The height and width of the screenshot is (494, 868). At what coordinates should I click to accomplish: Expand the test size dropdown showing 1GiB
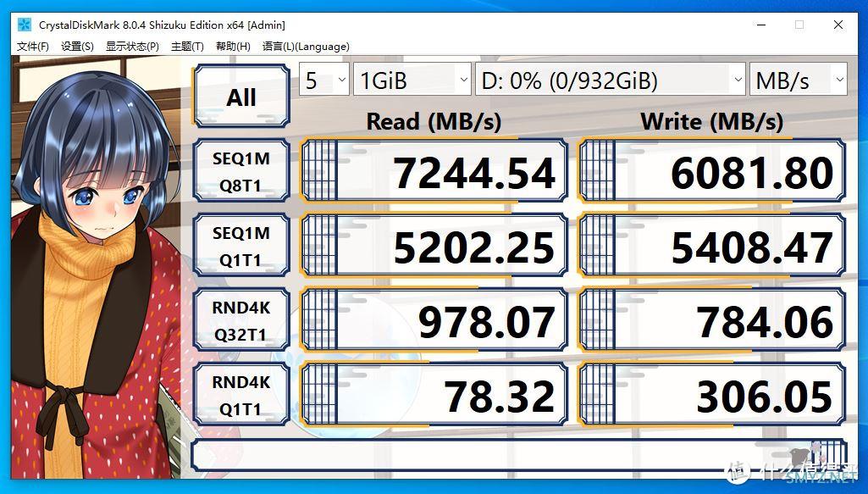point(412,80)
